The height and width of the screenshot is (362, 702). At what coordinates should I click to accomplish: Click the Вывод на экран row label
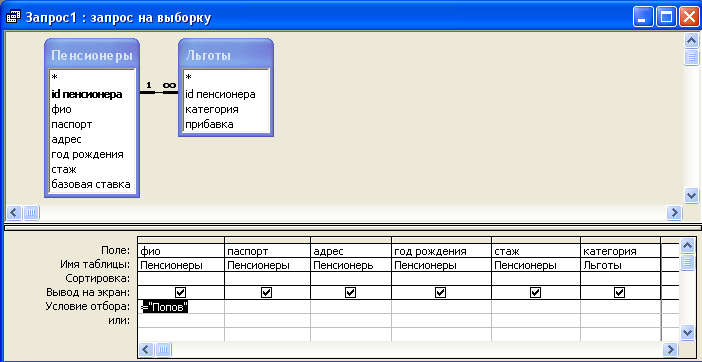[88, 293]
